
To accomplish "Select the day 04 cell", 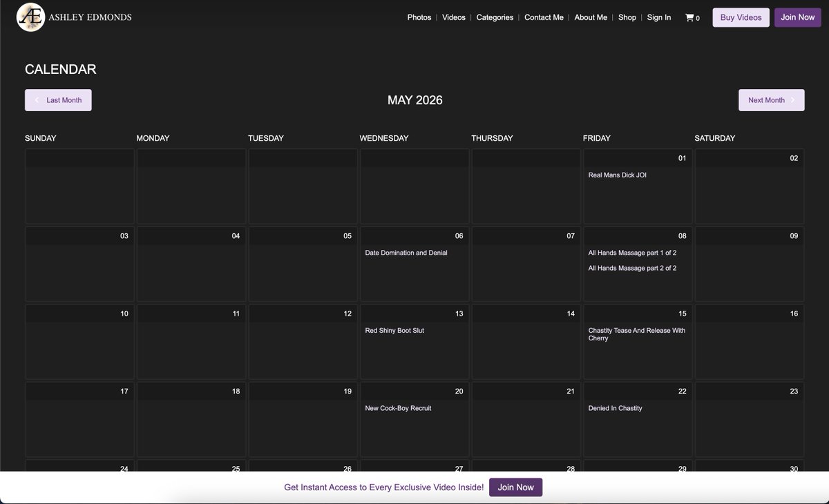I will [x=191, y=264].
